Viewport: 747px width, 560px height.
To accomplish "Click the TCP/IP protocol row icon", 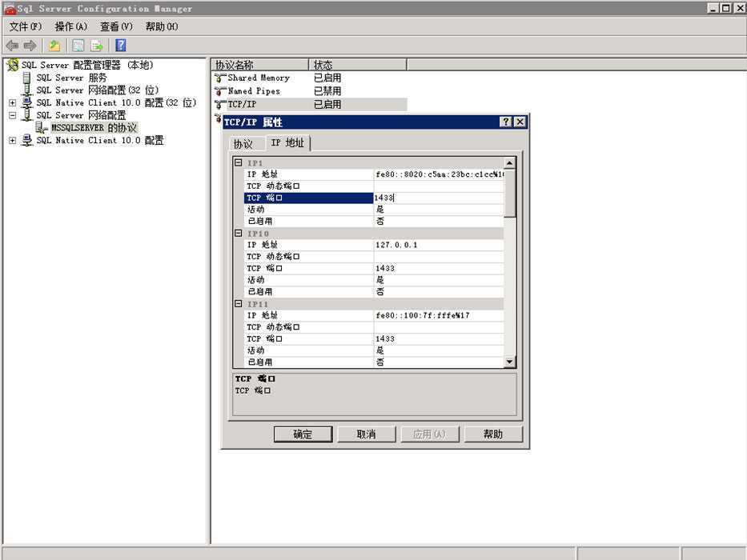I will point(219,104).
